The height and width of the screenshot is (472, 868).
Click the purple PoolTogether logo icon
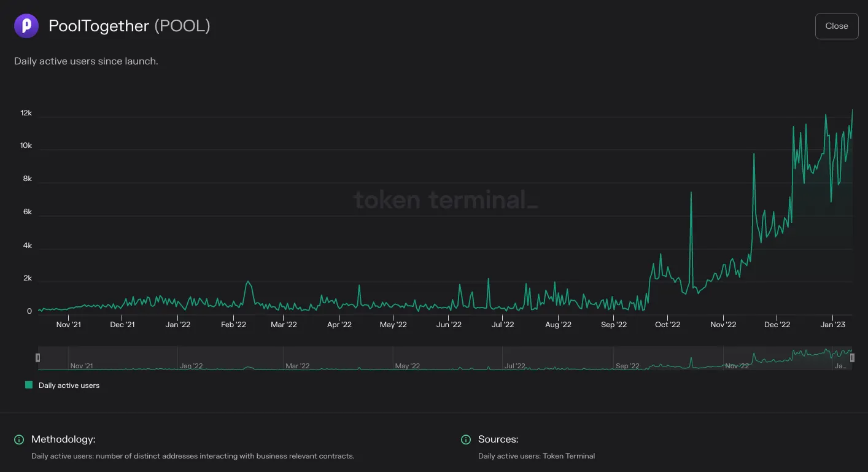point(26,26)
